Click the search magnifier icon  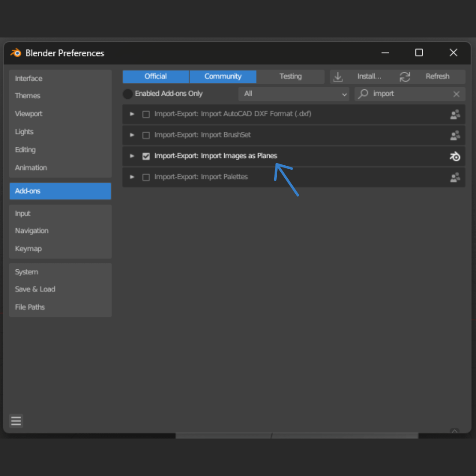pos(364,94)
